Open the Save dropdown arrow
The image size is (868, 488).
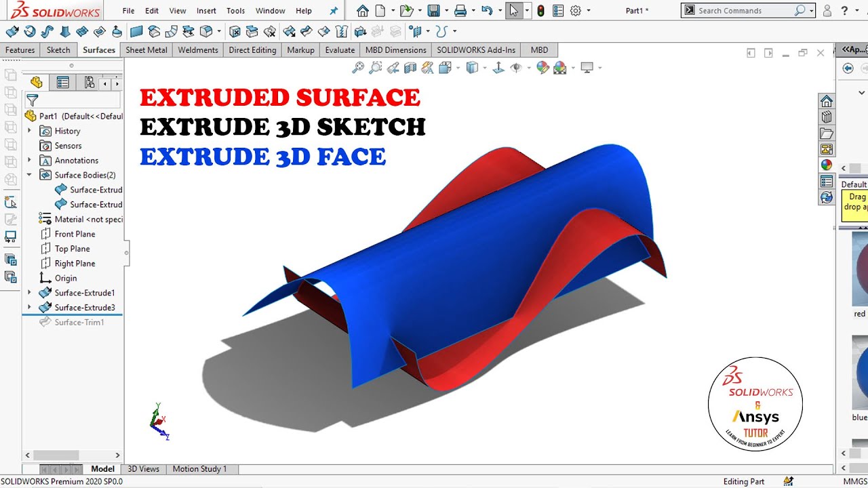(446, 11)
